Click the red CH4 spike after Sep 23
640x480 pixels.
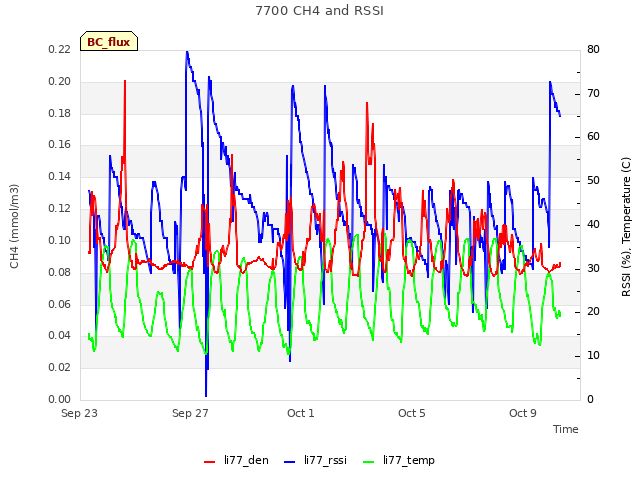(125, 82)
